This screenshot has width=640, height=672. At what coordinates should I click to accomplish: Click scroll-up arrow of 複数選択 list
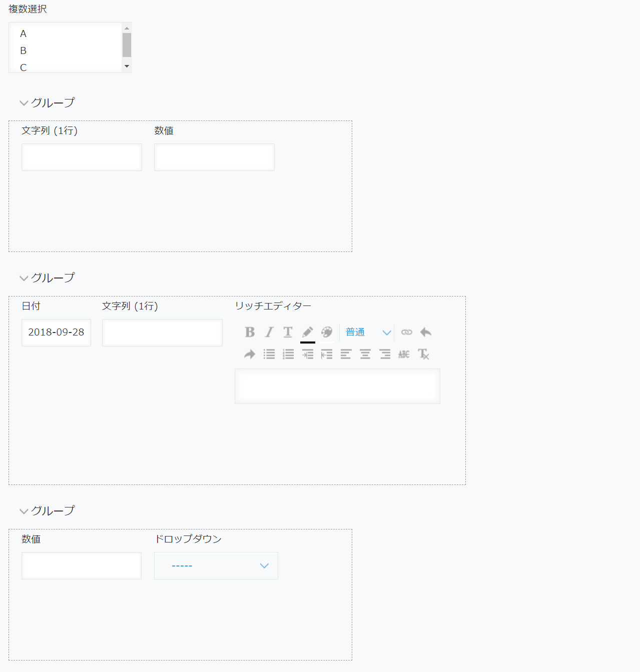[127, 28]
